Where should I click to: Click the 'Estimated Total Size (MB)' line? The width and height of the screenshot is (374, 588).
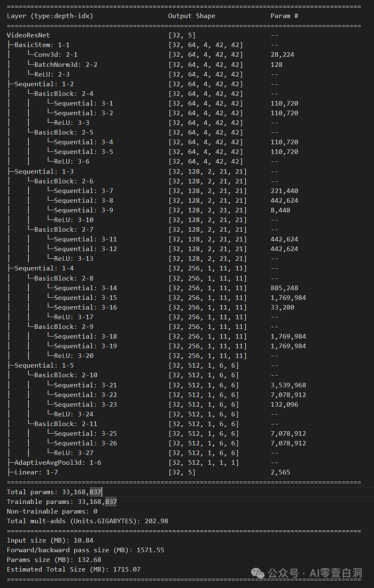coord(74,569)
